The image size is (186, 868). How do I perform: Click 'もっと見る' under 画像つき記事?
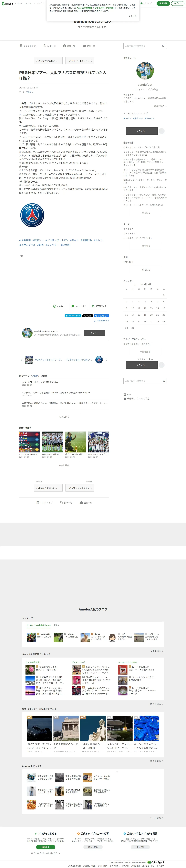tap(64, 465)
